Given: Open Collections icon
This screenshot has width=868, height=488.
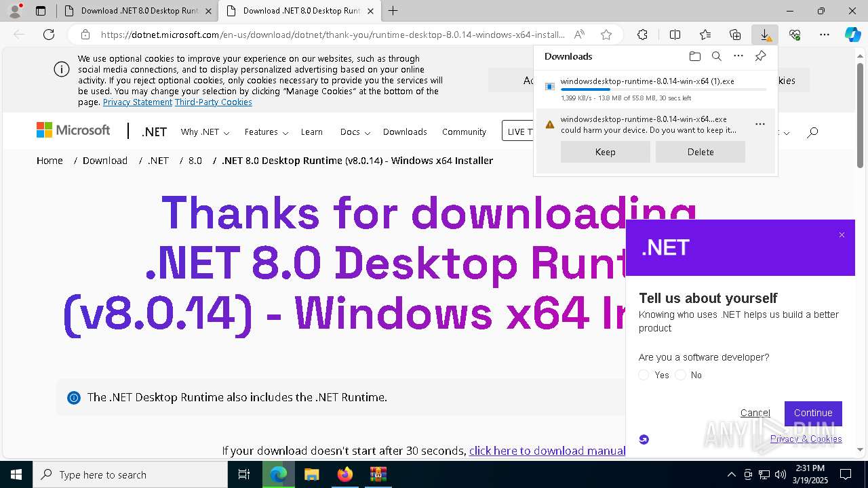Looking at the screenshot, I should tap(735, 35).
